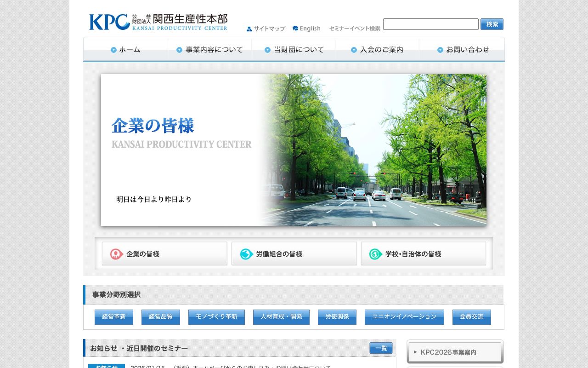588x368 pixels.
Task: Select ホーム in the navigation bar
Action: [129, 50]
